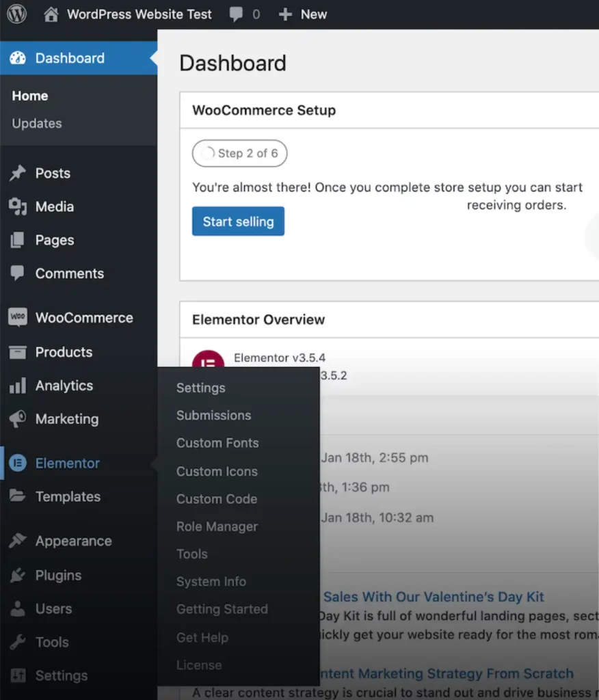The width and height of the screenshot is (599, 700).
Task: Open the WordPress Website Test site link
Action: point(139,14)
